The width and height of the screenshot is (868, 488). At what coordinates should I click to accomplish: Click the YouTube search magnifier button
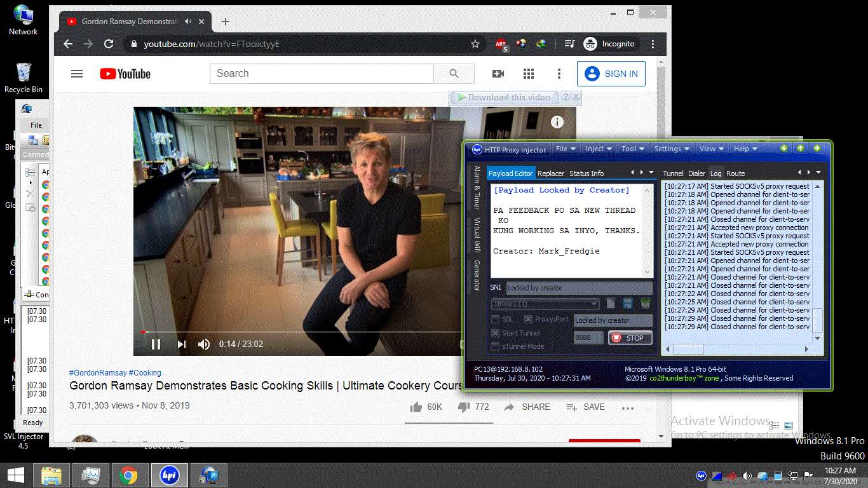(454, 74)
